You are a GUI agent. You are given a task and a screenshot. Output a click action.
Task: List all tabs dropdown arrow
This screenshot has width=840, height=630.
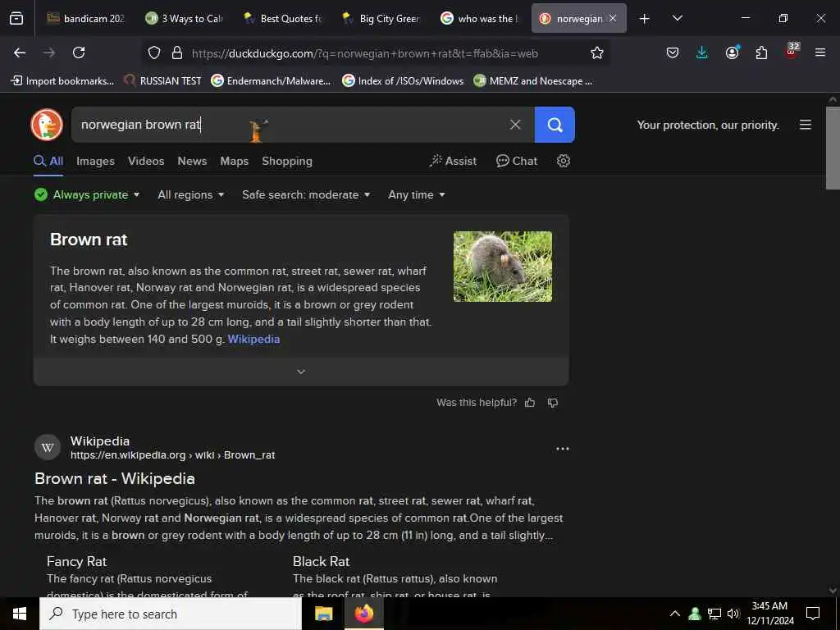[x=677, y=19]
